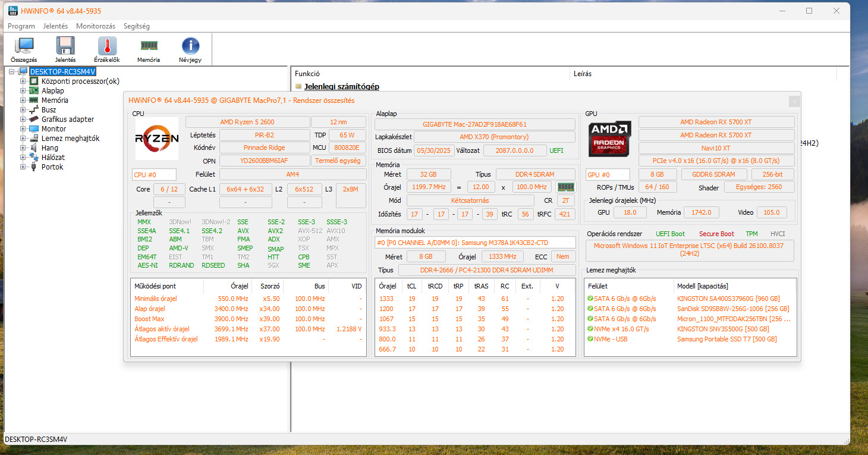
Task: Open the Érzékelők sensors icon
Action: [107, 46]
